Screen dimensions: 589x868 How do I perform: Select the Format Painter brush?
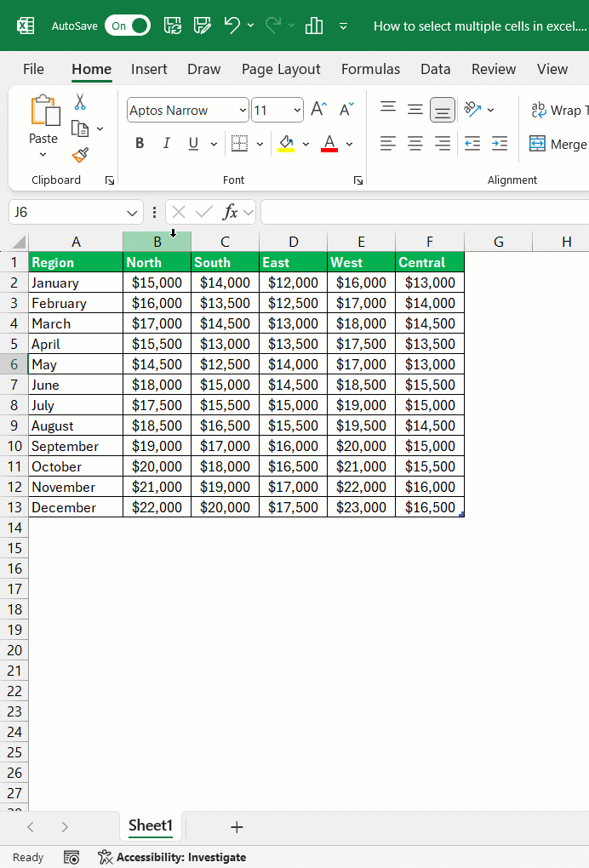click(x=80, y=155)
